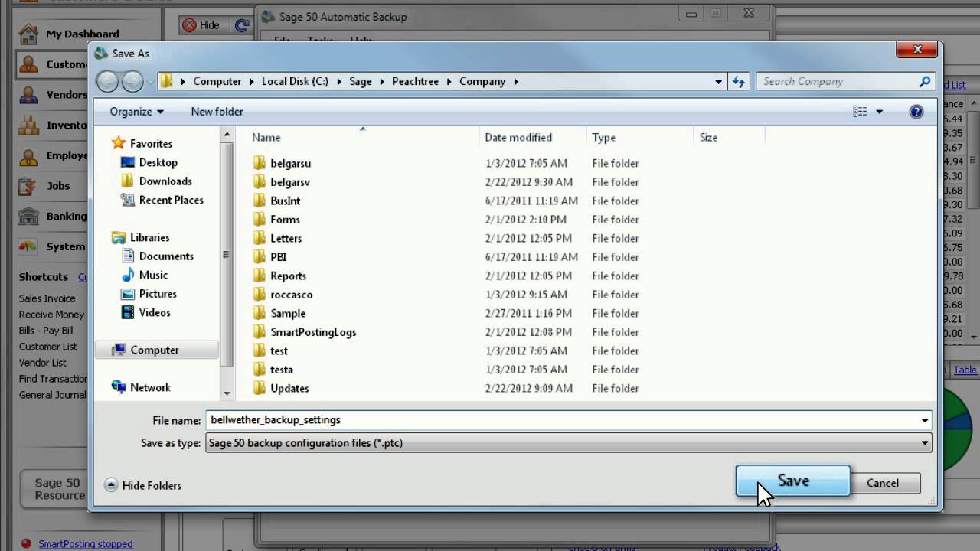The height and width of the screenshot is (551, 980).
Task: Open the help question mark icon
Action: tap(916, 112)
